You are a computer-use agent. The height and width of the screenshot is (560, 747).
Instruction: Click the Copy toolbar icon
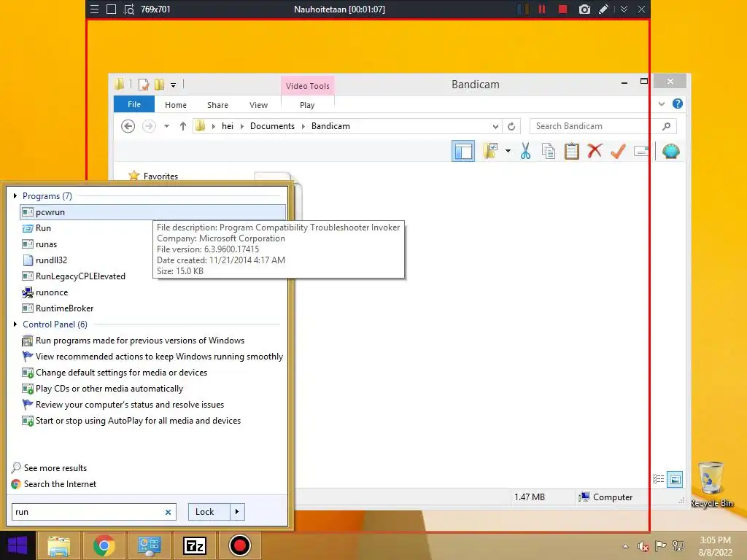(549, 151)
